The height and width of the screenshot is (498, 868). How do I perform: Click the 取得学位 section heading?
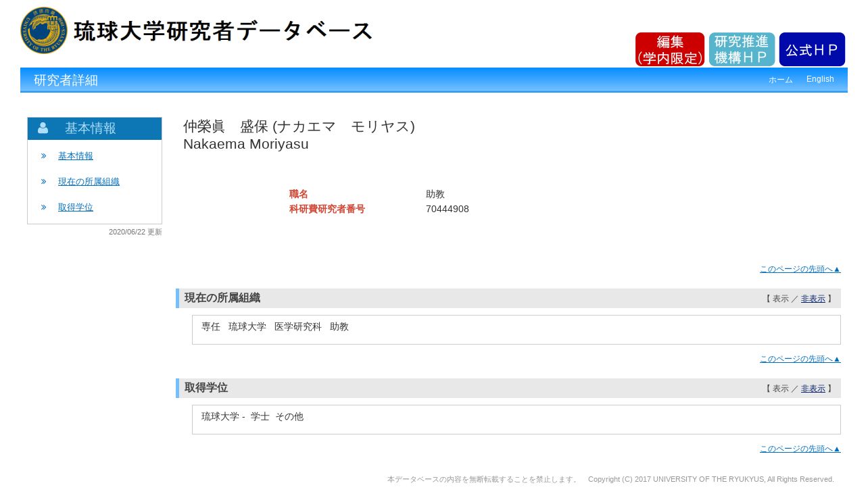206,388
